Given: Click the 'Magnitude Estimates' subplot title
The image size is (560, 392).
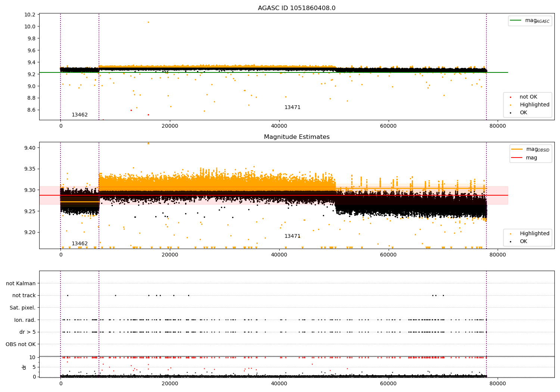Looking at the screenshot, I should click(296, 137).
